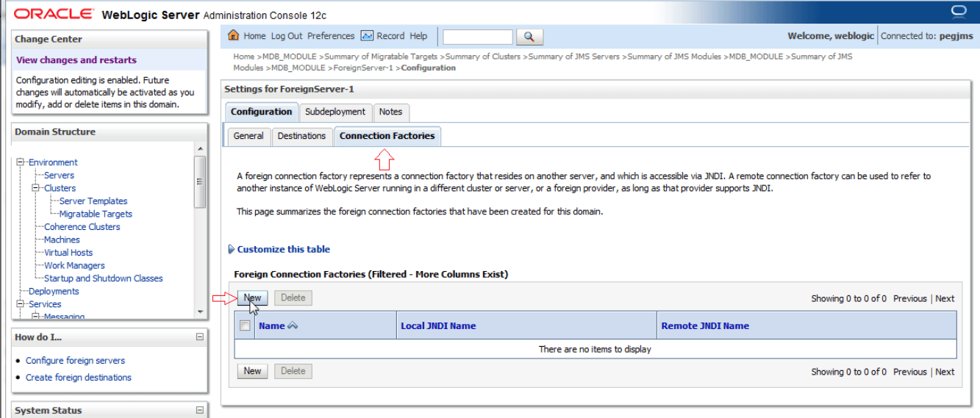Open Help from the toolbar
Screen dimensions: 980x418
tap(418, 36)
